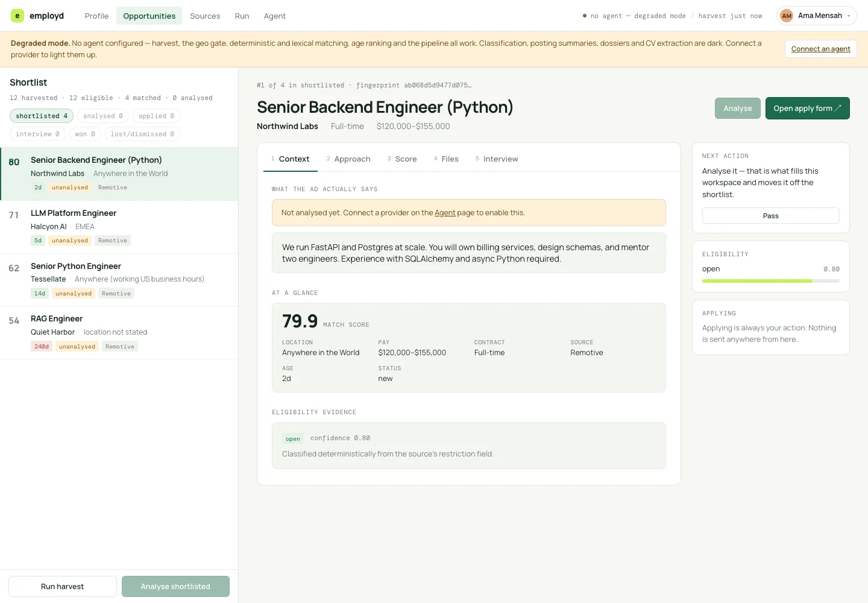This screenshot has width=868, height=603.
Task: Select the RAG Engineer listing
Action: (x=119, y=333)
